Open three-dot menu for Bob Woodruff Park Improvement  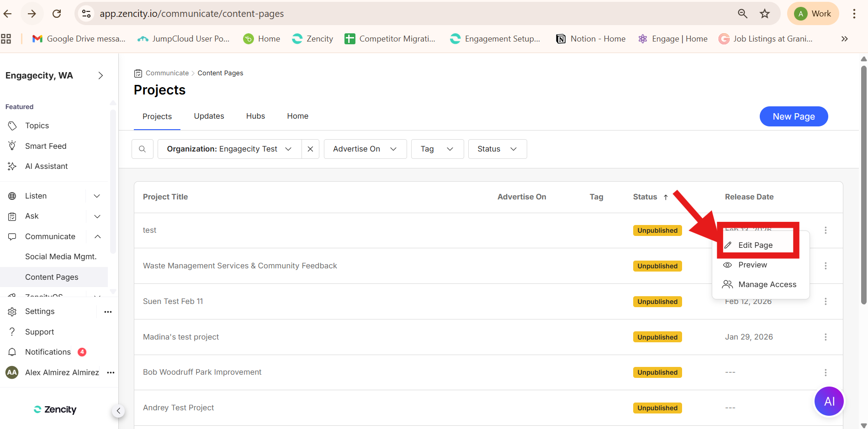(x=825, y=372)
